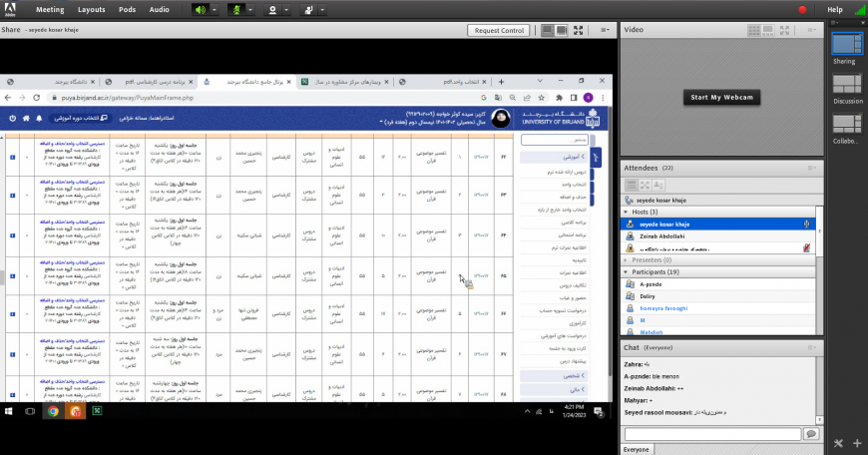Make the Video pod full screen

(784, 31)
